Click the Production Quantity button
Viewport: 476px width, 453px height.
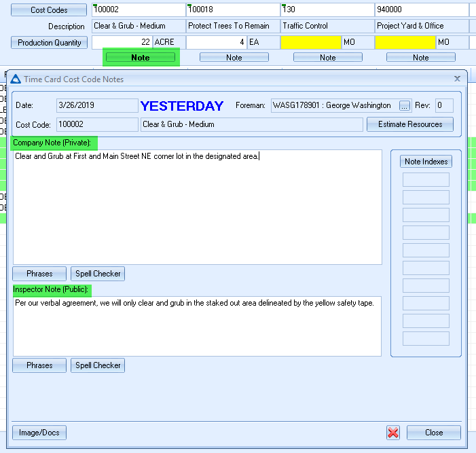(x=49, y=43)
